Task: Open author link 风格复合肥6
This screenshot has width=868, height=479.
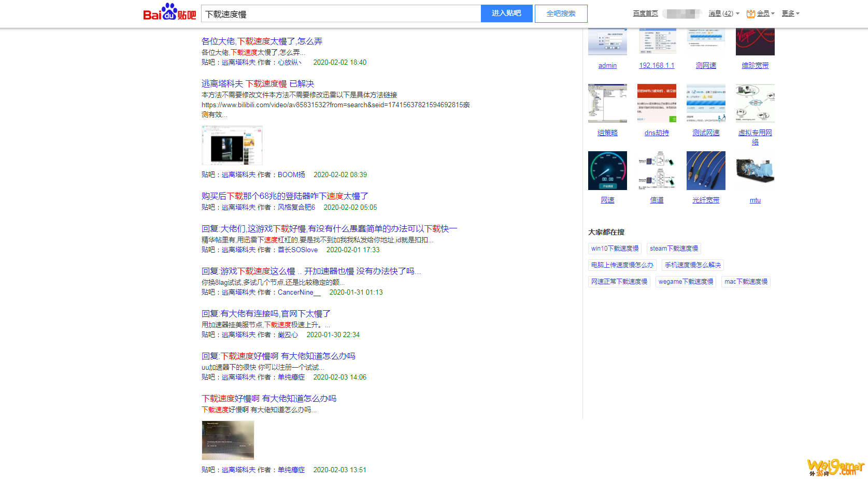Action: point(296,207)
